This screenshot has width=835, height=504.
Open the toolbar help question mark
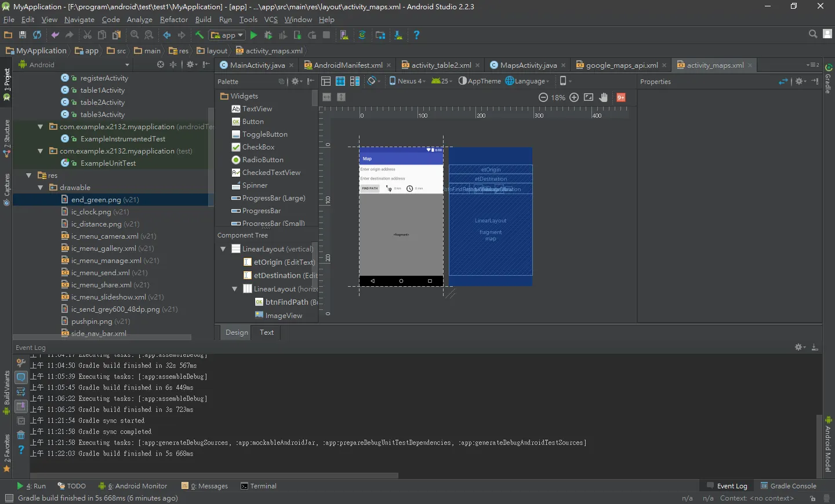[416, 35]
